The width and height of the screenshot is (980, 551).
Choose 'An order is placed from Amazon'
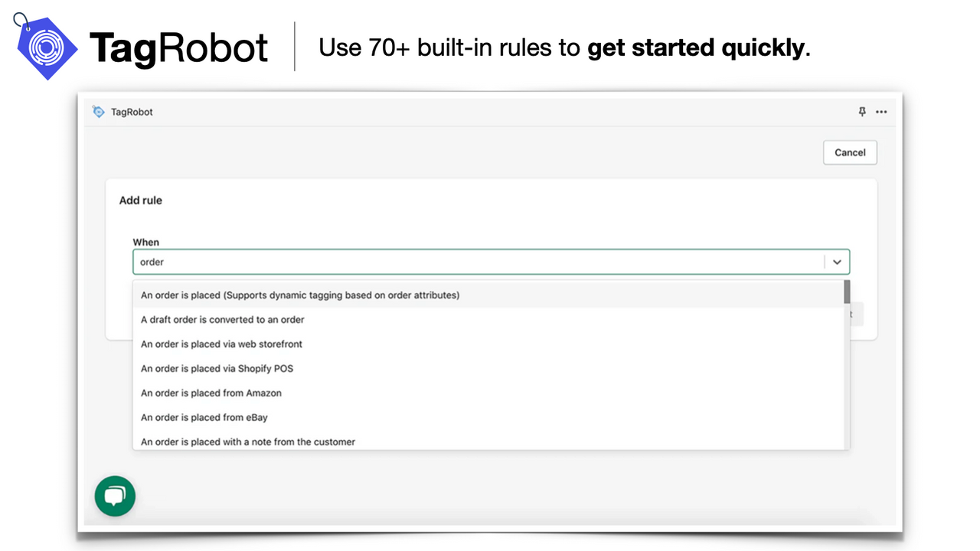point(488,393)
